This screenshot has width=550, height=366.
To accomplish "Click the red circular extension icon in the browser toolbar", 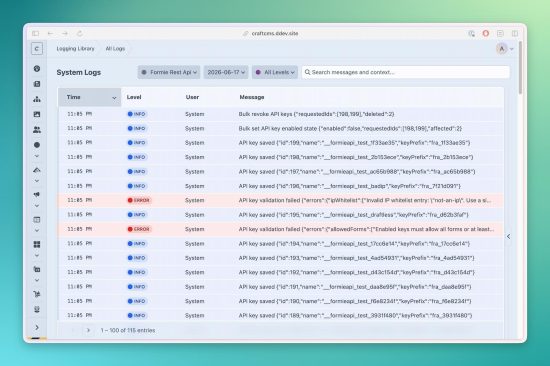I will 486,33.
